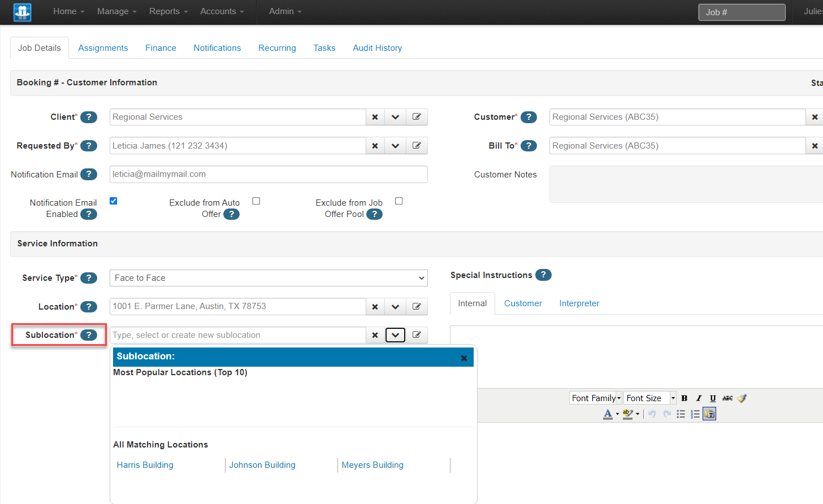Viewport: 823px width, 504px height.
Task: Open the edit pencil icon beside Client field
Action: (x=417, y=117)
